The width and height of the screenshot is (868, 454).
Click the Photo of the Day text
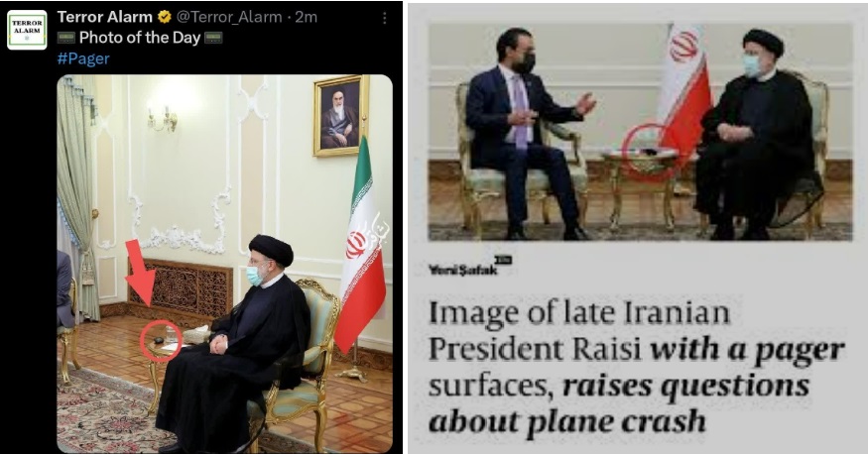140,38
